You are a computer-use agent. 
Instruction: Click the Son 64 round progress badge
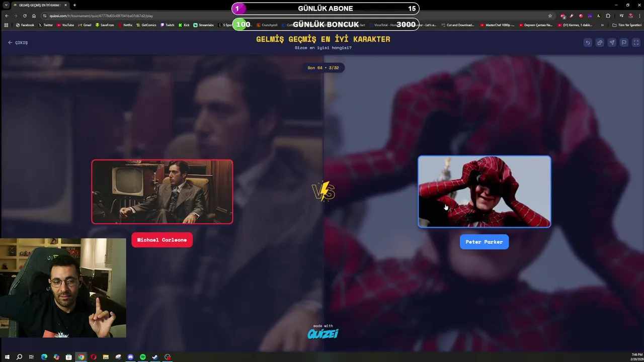coord(323,67)
